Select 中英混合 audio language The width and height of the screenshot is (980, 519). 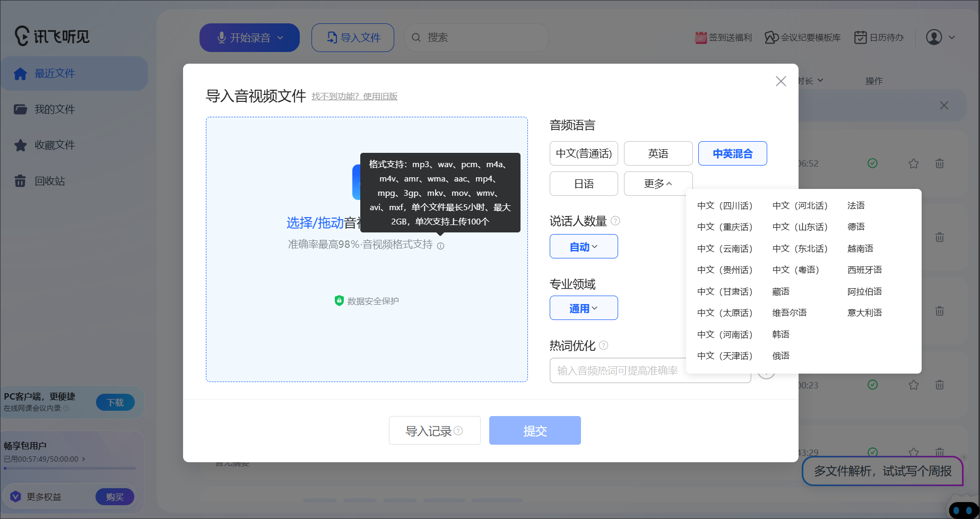[x=732, y=153]
